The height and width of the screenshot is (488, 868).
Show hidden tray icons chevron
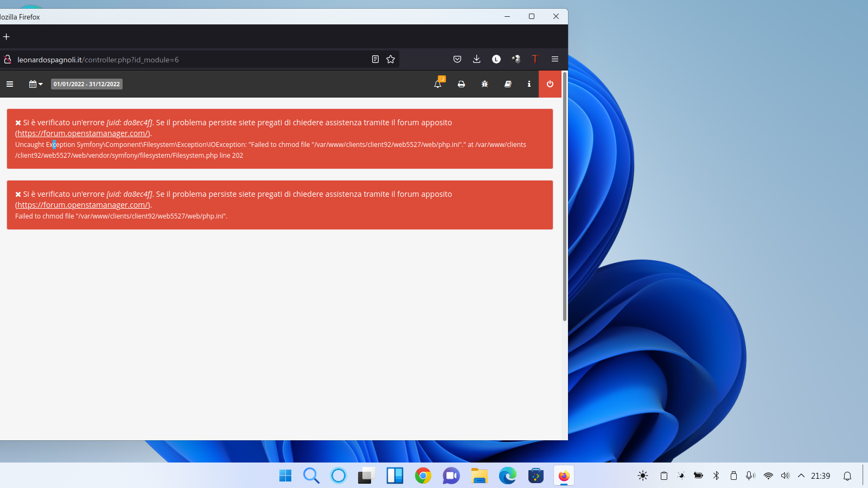tap(801, 476)
